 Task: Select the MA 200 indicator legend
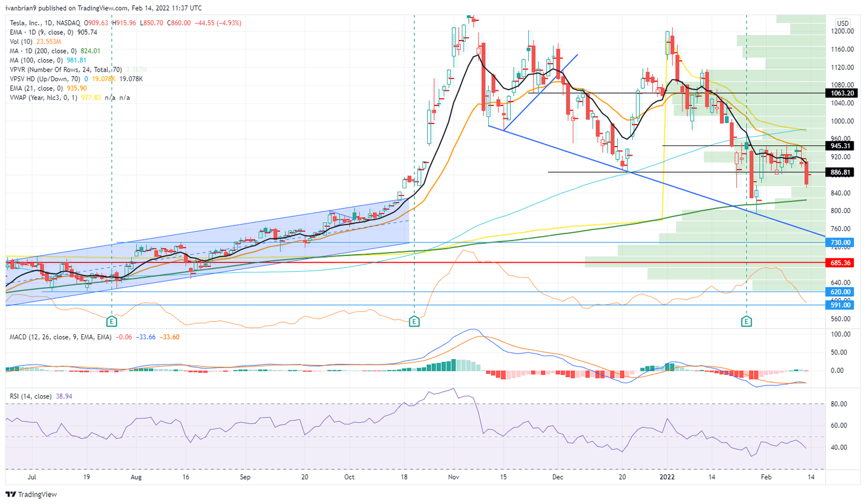pyautogui.click(x=55, y=51)
